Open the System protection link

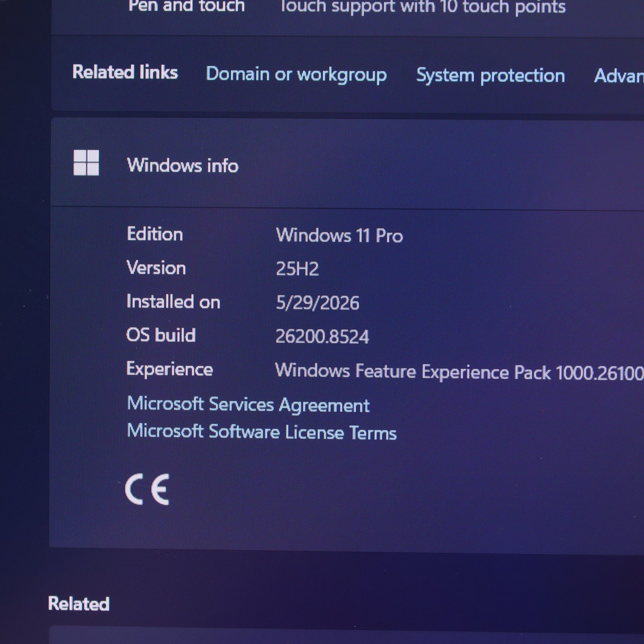(x=490, y=76)
